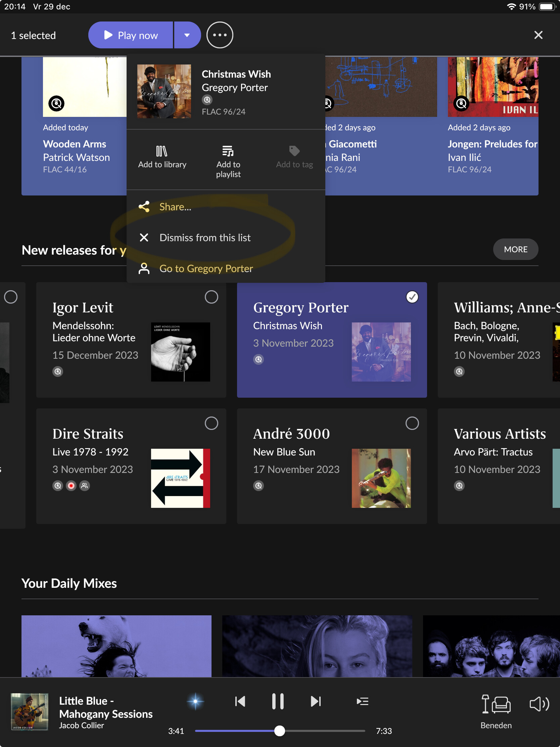Click the Add to library icon
Screen dimensions: 560x747
tap(162, 151)
